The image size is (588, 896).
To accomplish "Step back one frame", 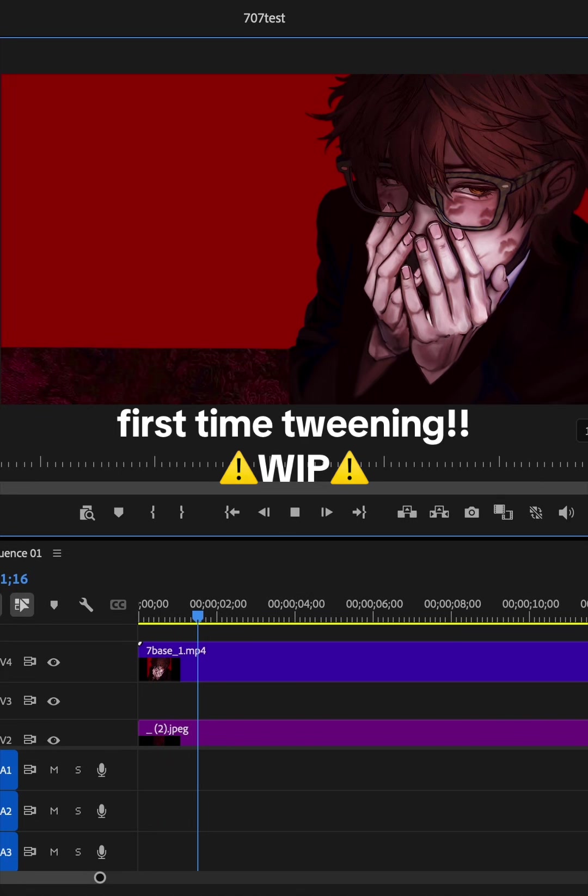I will 264,512.
